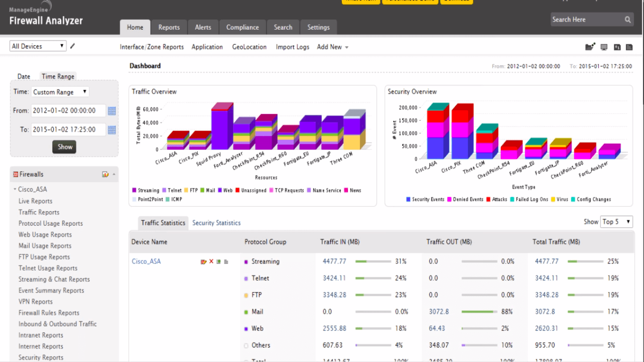Viewport: 644px width, 362px height.
Task: Open the All Devices dropdown
Action: click(x=38, y=46)
